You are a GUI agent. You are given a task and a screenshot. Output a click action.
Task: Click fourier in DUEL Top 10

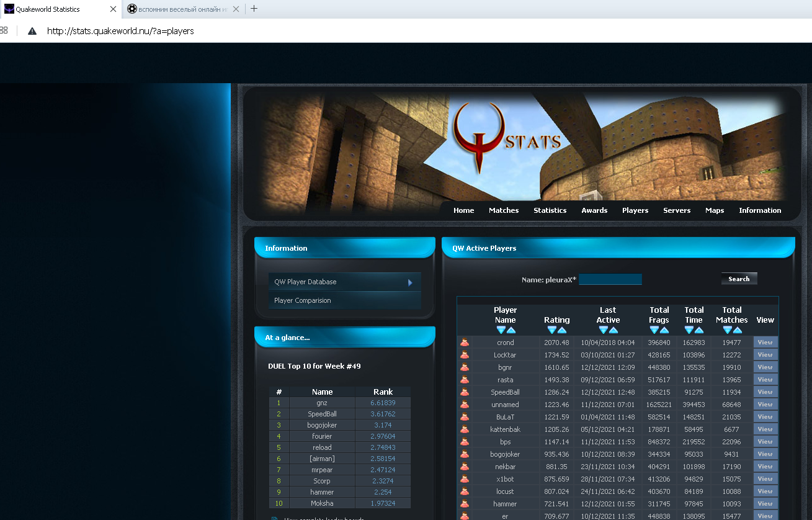(x=322, y=436)
